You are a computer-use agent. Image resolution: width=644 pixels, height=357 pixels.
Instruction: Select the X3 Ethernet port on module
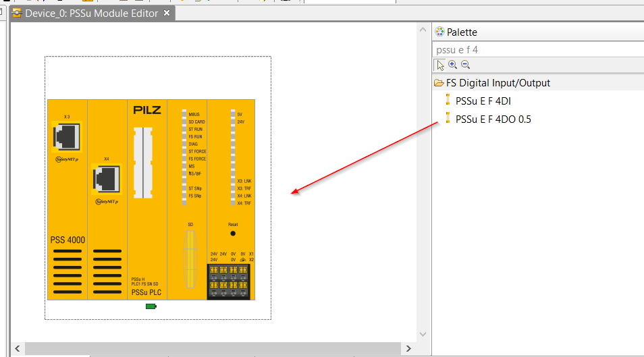pyautogui.click(x=67, y=137)
